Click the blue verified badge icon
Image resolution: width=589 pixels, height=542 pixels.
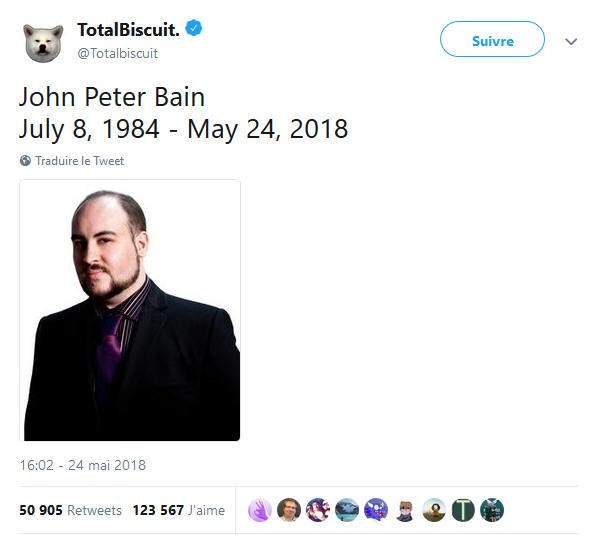194,28
